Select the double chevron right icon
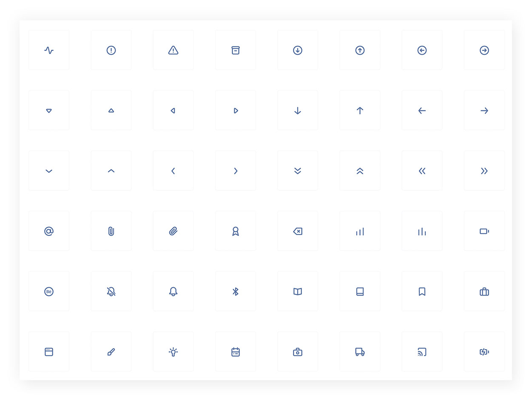 click(x=484, y=171)
